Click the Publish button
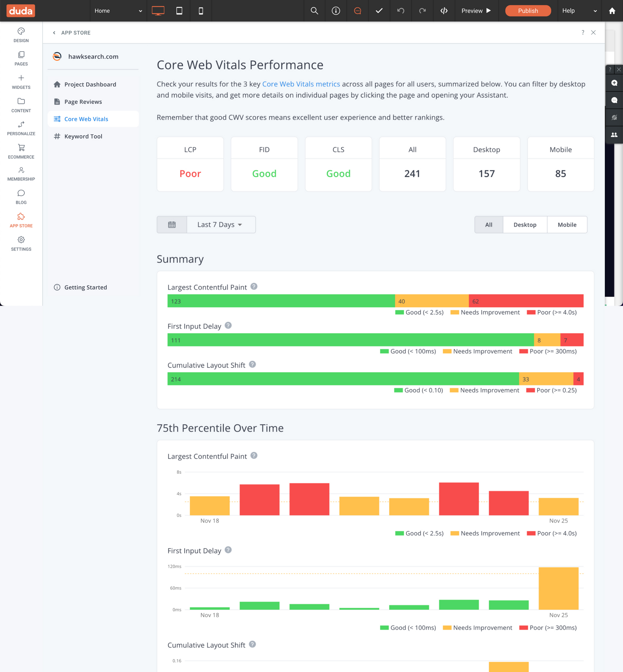The height and width of the screenshot is (672, 623). [x=528, y=11]
